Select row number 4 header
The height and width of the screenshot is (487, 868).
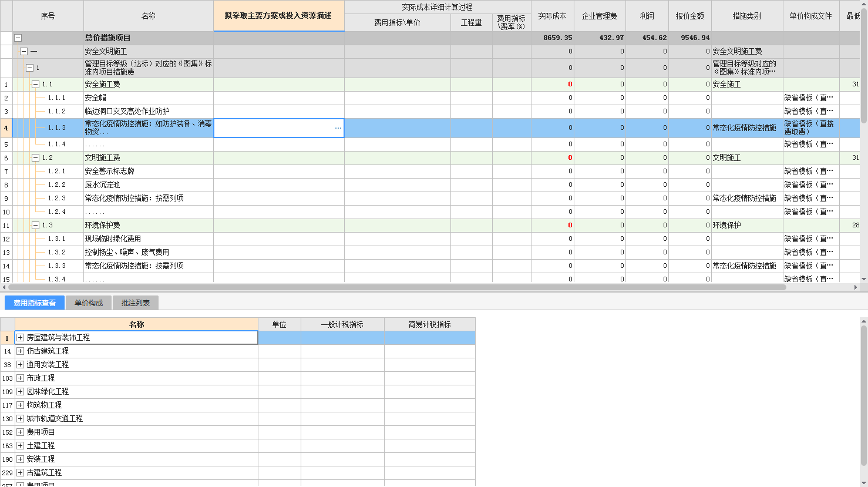point(6,128)
